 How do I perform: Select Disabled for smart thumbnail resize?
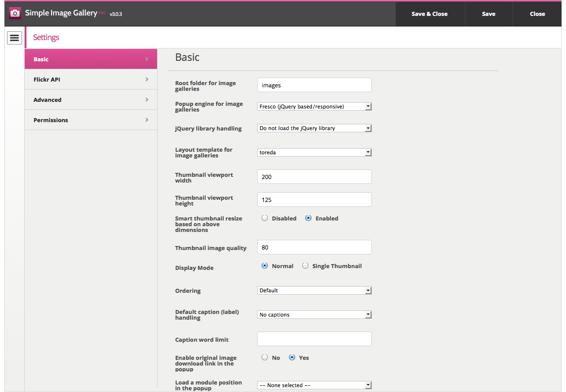265,218
